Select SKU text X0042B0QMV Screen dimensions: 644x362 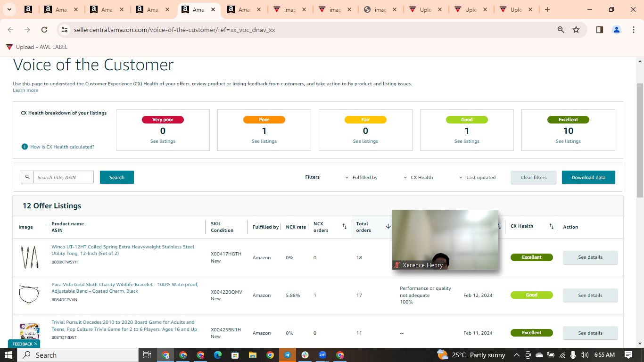(x=226, y=292)
